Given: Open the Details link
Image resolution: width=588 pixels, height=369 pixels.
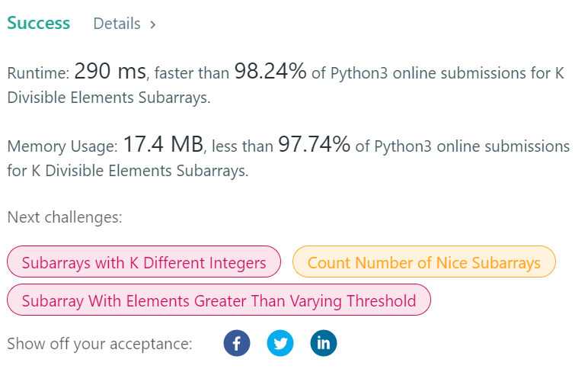Looking at the screenshot, I should (117, 24).
